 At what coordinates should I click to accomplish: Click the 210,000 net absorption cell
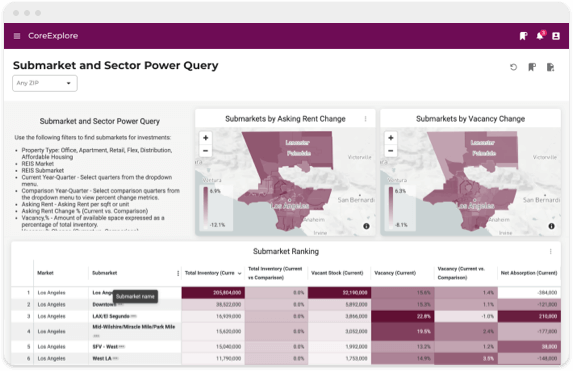pos(529,316)
